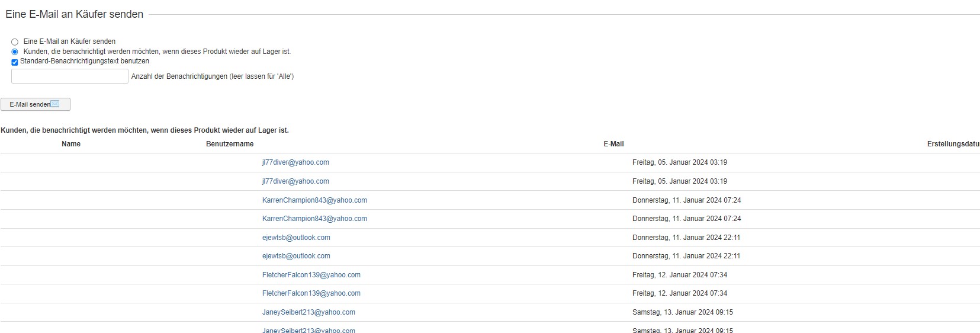Click the 'Benutzername' column header
Screen dimensions: 980x333
(x=230, y=144)
